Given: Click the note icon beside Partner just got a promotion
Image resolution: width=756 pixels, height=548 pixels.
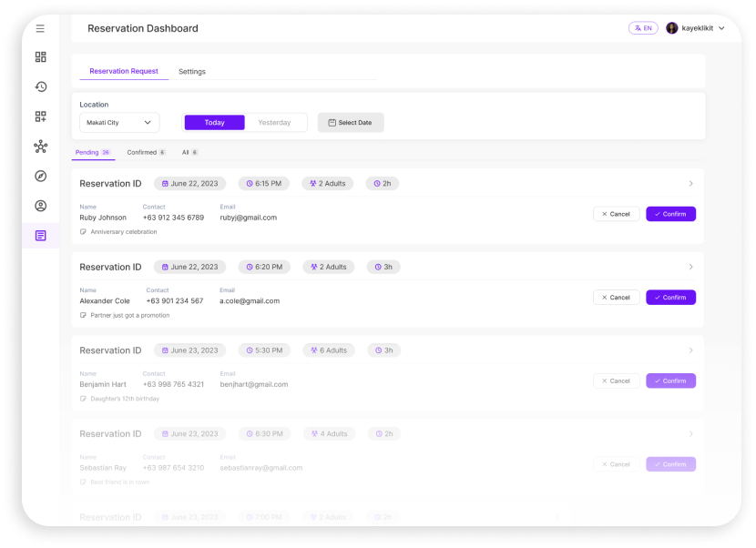Looking at the screenshot, I should [x=83, y=315].
